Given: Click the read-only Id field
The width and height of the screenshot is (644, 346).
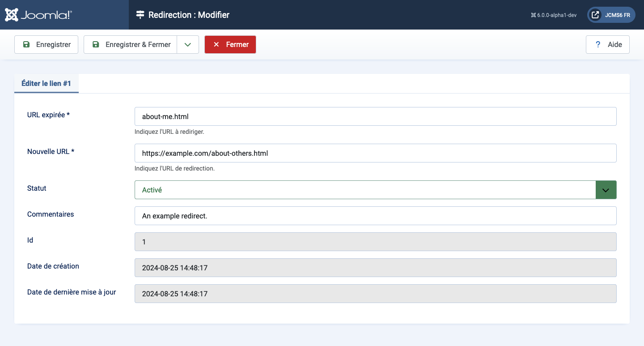Looking at the screenshot, I should 376,242.
